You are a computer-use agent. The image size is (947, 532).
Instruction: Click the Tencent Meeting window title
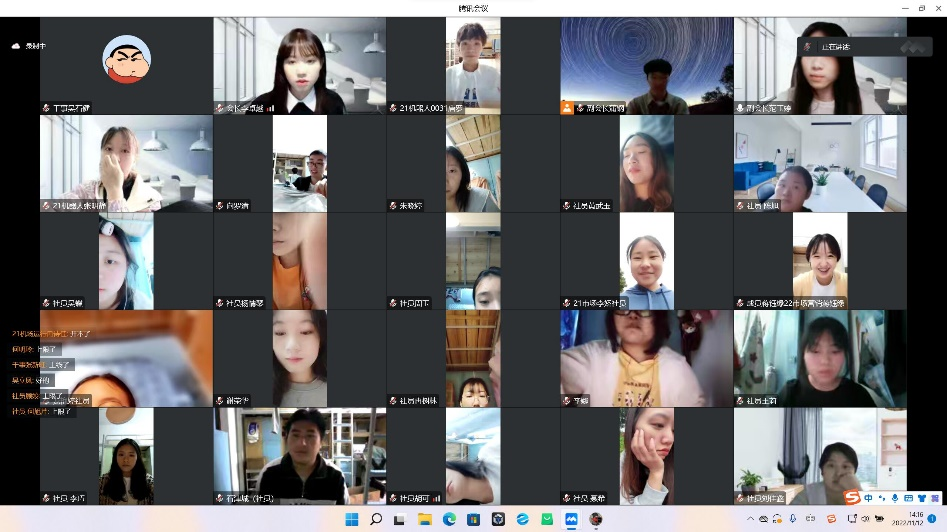[x=473, y=8]
